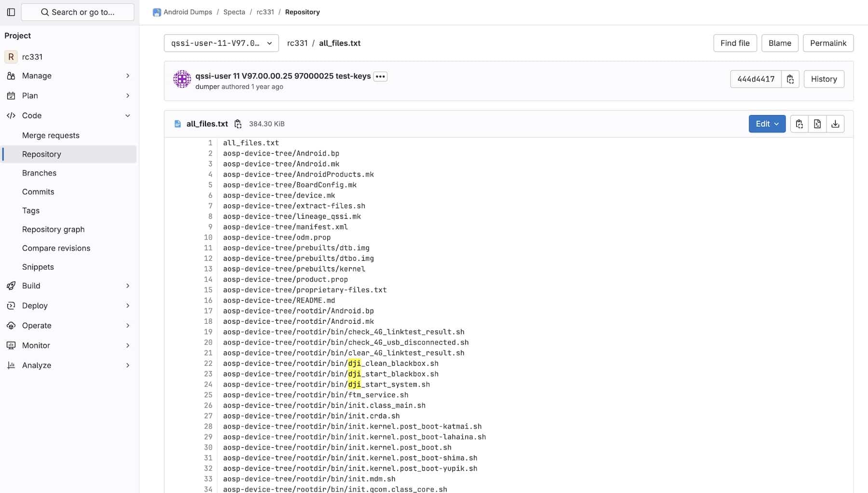Screen dimensions: 868x493
Task: Open the branch selector dropdown
Action: [221, 43]
